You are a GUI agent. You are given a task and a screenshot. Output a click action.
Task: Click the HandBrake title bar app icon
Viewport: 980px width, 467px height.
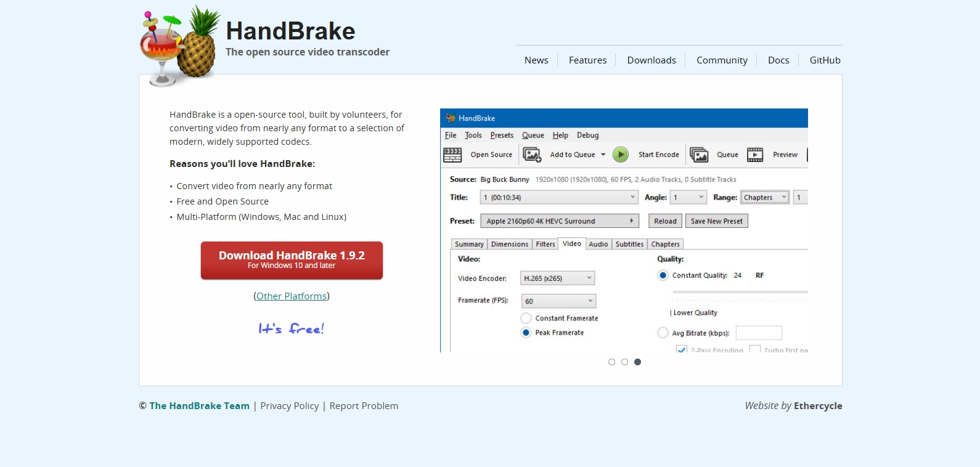pyautogui.click(x=451, y=118)
